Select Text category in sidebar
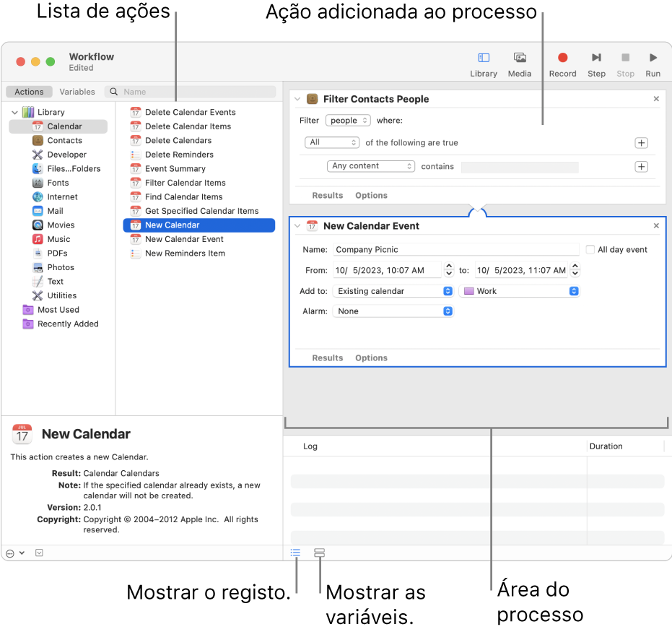672x632 pixels. (48, 282)
